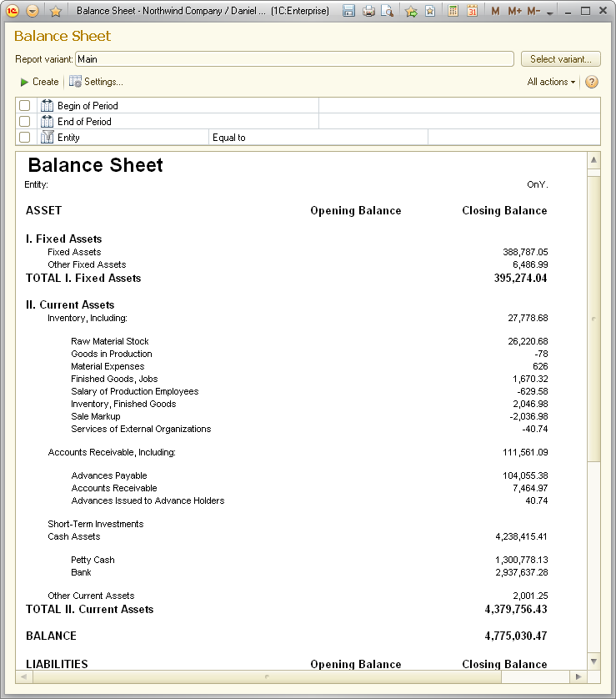Image resolution: width=616 pixels, height=699 pixels.
Task: Select the 'TOTAL I. Fixed Assets' row label
Action: tap(83, 278)
